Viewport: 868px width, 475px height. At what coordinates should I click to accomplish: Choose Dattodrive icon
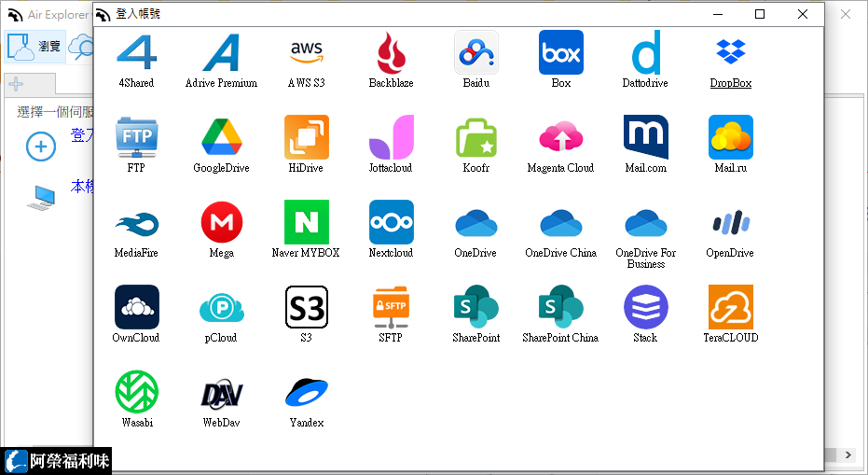coord(646,52)
